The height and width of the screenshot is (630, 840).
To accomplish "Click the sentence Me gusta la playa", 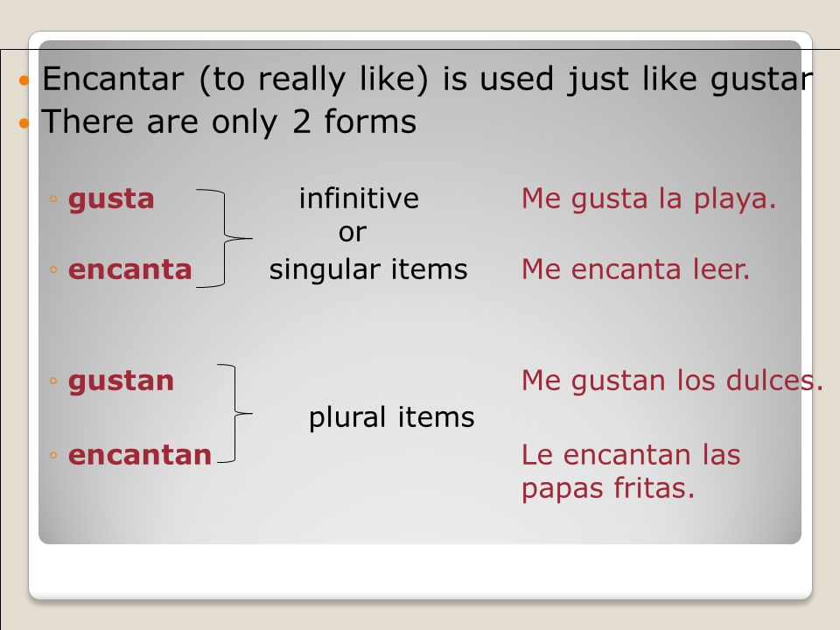I will [x=648, y=199].
